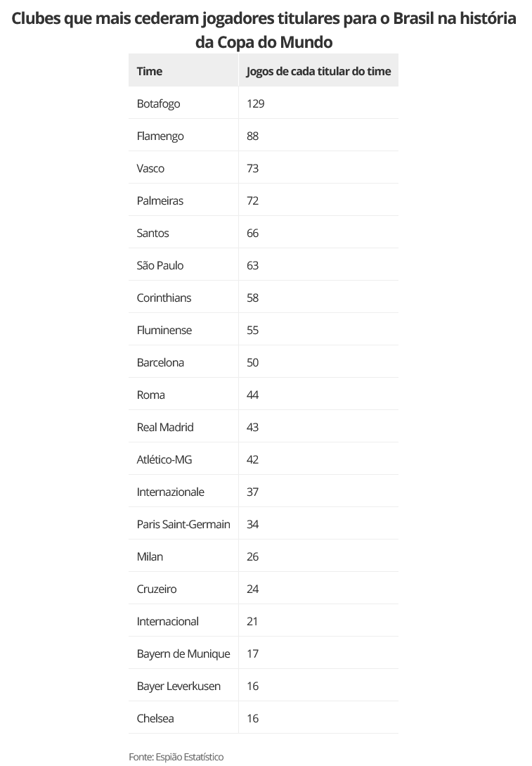
Task: Click the chart title about Copa do Mundo
Action: (264, 30)
